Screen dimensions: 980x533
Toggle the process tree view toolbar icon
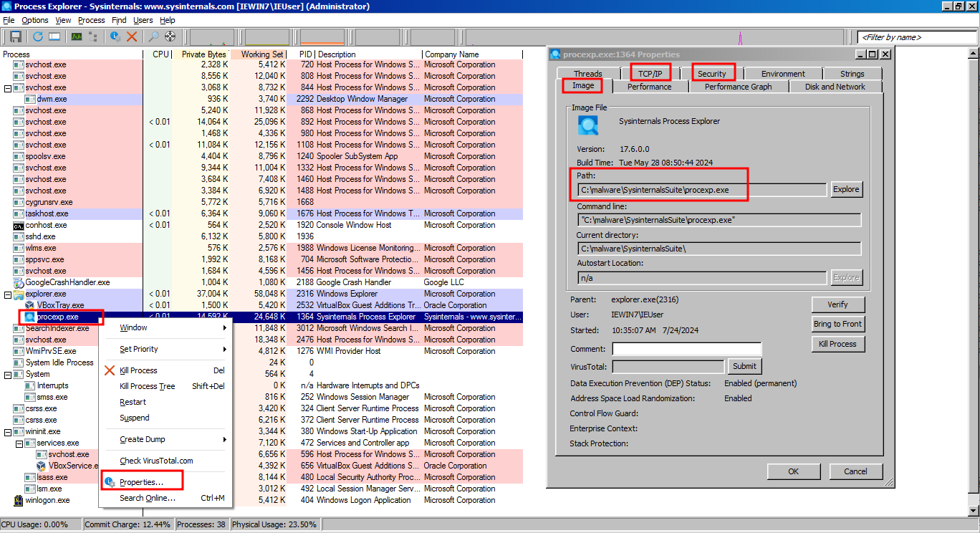(x=92, y=37)
